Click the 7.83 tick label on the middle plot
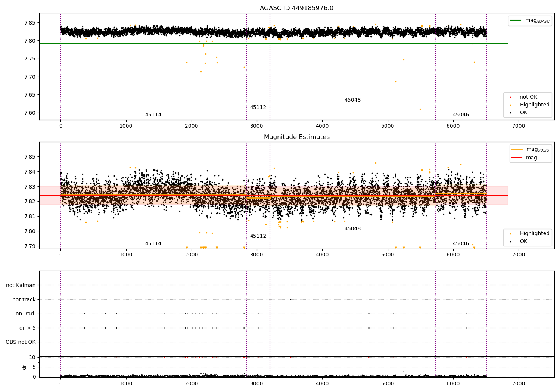Screen dimensions: 560x392 tap(29, 187)
